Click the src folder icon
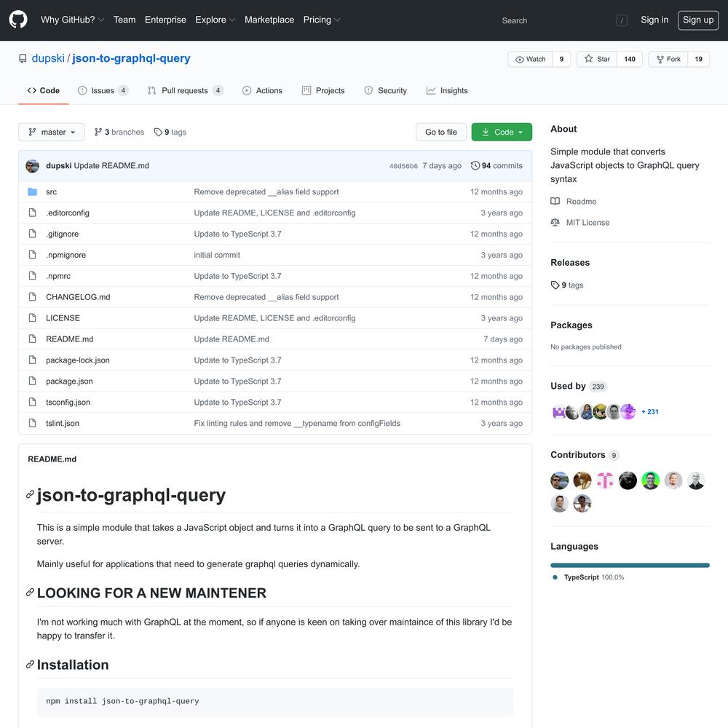The height and width of the screenshot is (728, 728). [x=32, y=191]
